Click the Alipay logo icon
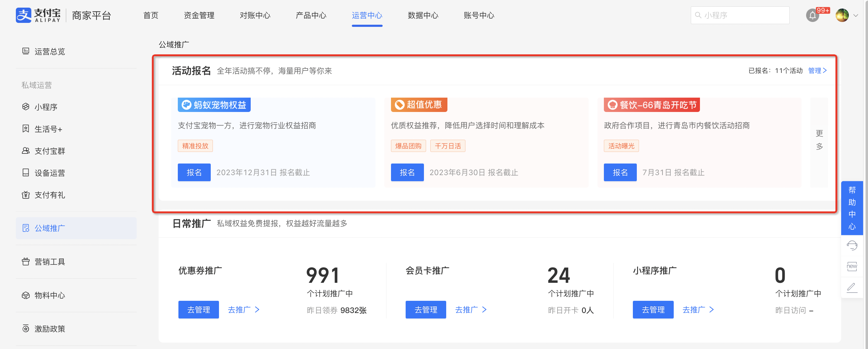Viewport: 868px width, 349px height. click(23, 15)
